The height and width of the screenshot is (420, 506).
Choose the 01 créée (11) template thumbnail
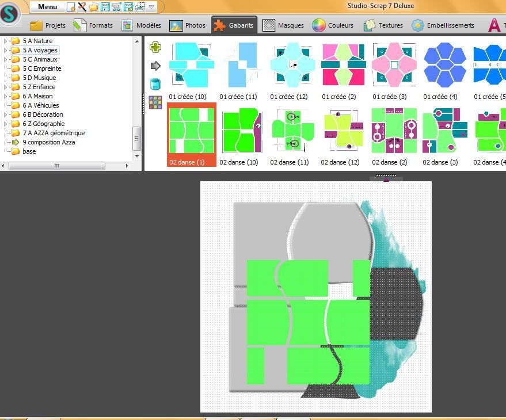click(x=242, y=65)
